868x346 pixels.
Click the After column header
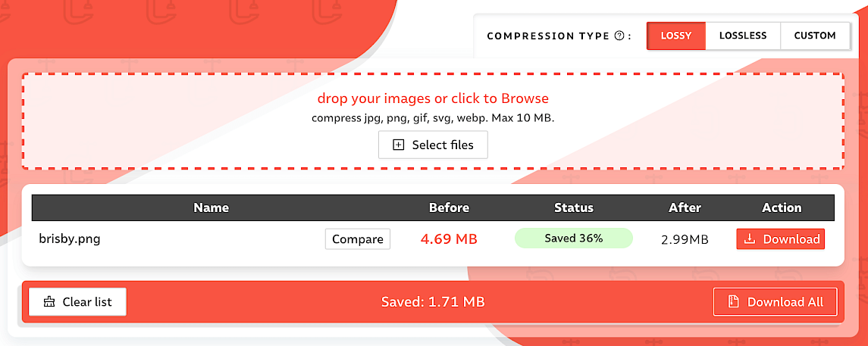[685, 207]
